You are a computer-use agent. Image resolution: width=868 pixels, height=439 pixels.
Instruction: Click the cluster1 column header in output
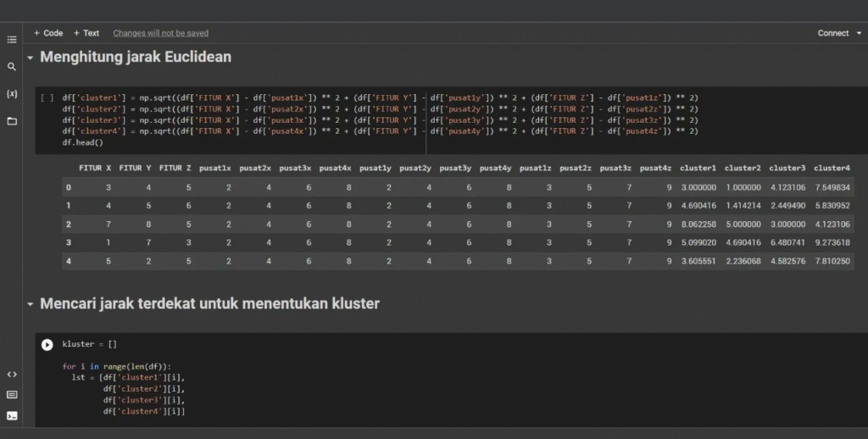pos(698,168)
